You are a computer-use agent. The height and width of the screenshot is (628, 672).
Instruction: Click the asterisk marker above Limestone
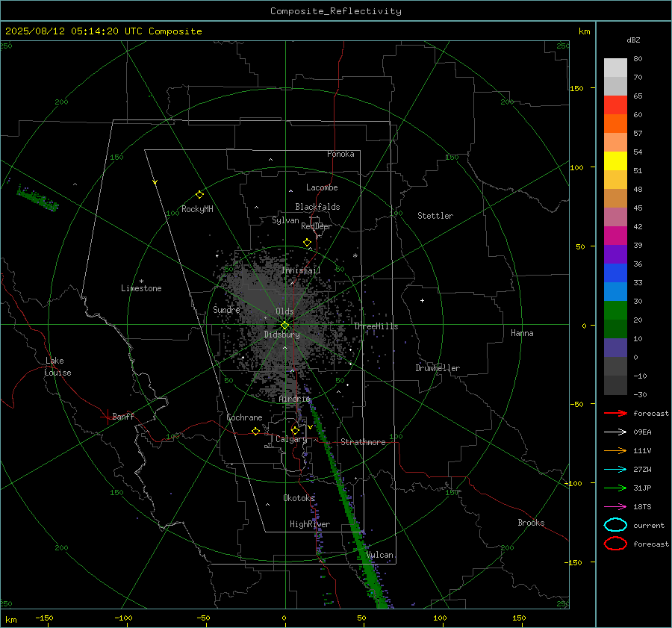coord(141,282)
